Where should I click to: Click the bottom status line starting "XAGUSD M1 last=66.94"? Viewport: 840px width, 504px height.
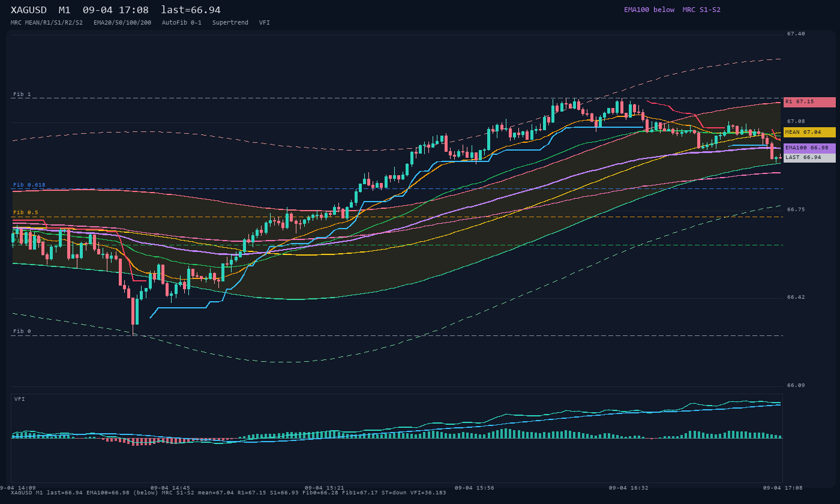coord(229,493)
